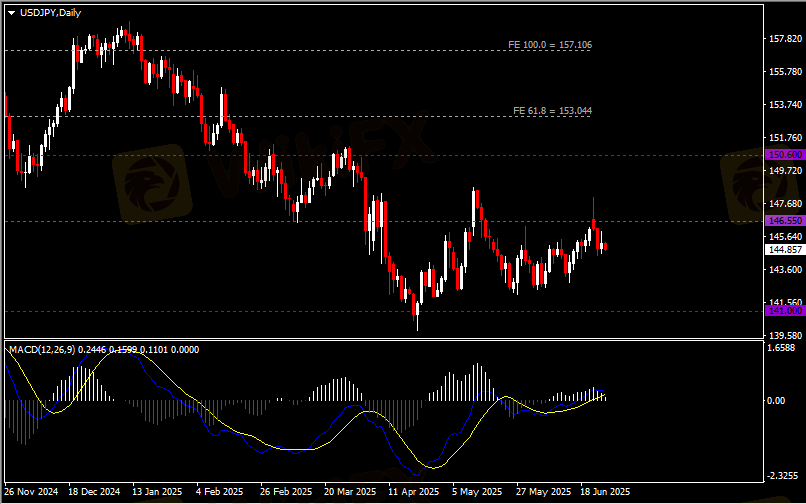Click the 27 May 2025 date label
806x504 pixels.
[542, 492]
